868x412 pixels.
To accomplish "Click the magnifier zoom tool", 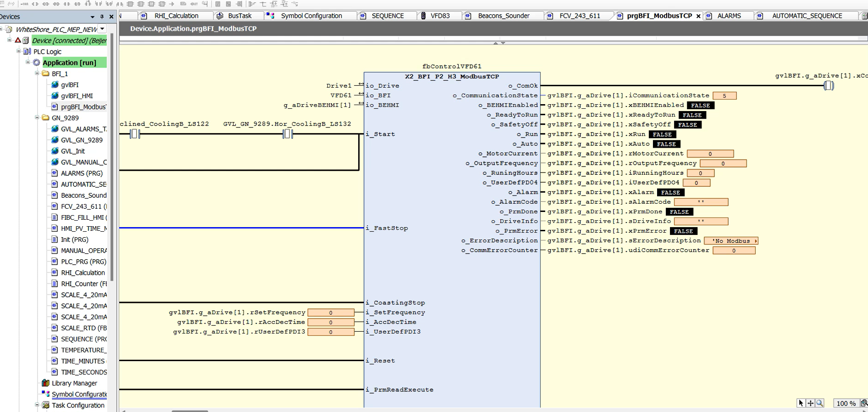I will (x=819, y=403).
